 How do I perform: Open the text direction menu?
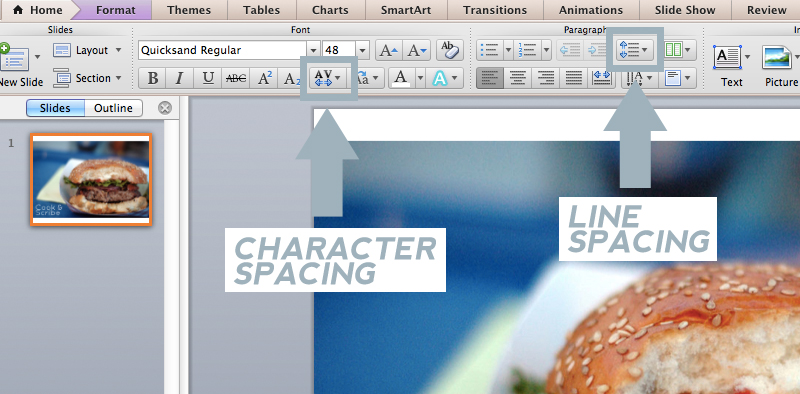pos(639,78)
